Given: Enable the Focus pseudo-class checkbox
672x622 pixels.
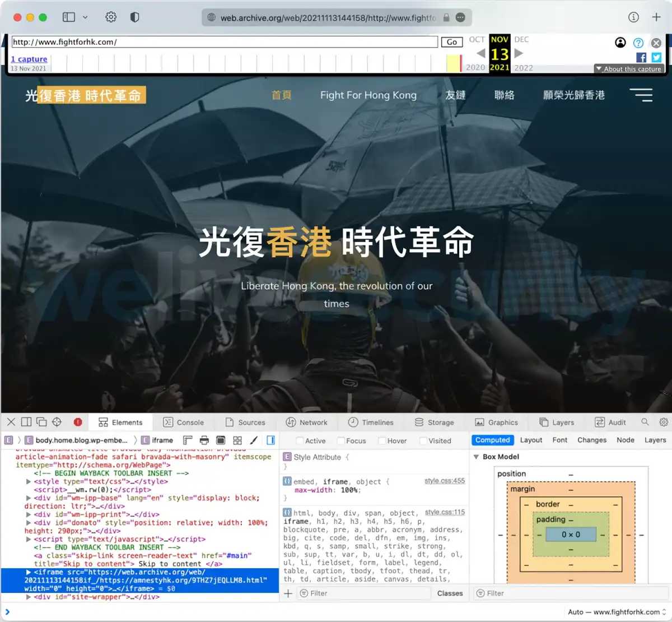Looking at the screenshot, I should [340, 440].
